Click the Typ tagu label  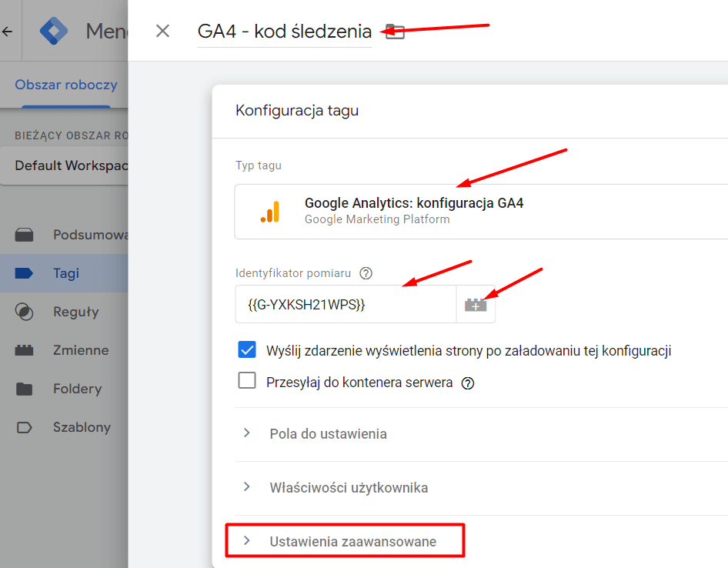tap(259, 165)
